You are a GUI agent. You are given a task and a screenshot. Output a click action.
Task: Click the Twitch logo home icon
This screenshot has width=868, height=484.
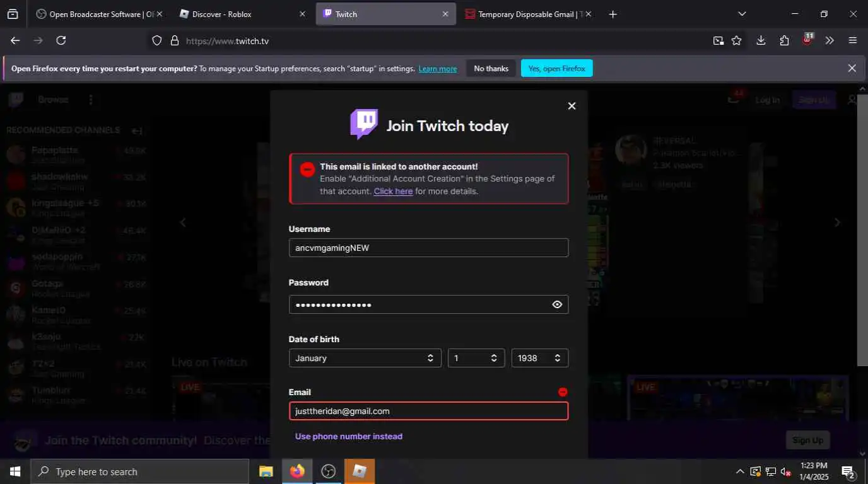click(16, 100)
